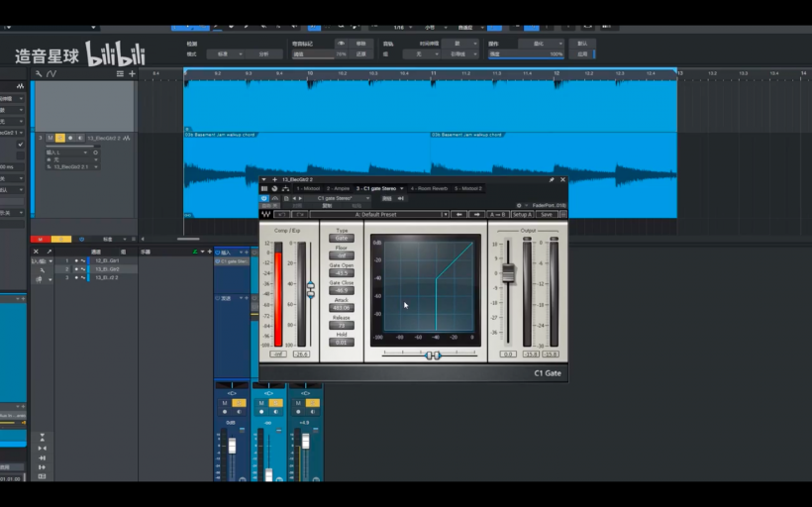Click the Waves logo button
812x507 pixels.
(265, 215)
